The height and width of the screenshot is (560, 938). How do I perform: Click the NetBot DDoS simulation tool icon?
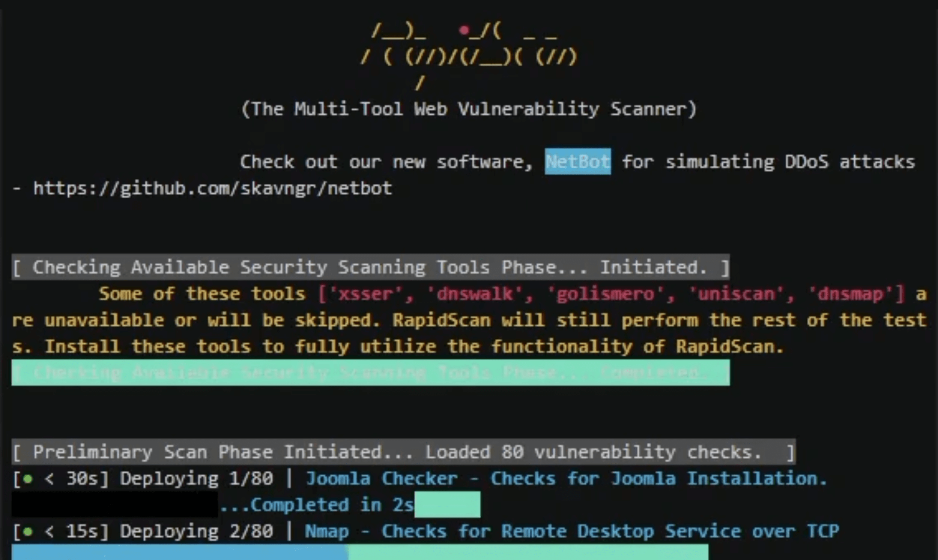click(x=577, y=161)
